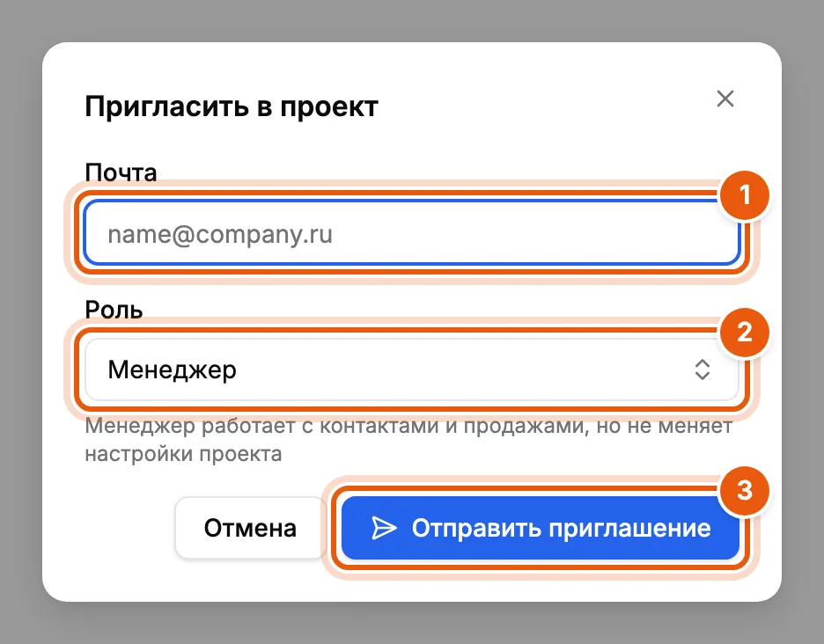
Task: Click the Роль field label
Action: tap(114, 310)
